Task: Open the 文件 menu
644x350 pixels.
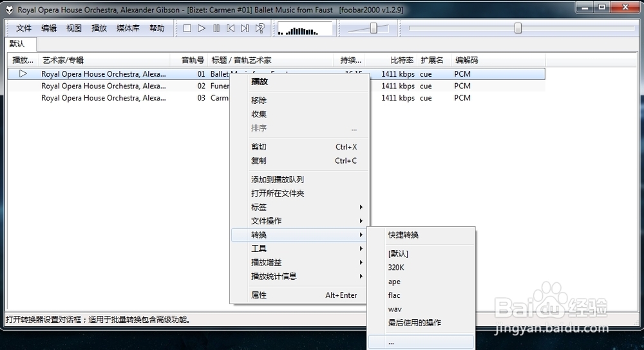Action: (24, 28)
